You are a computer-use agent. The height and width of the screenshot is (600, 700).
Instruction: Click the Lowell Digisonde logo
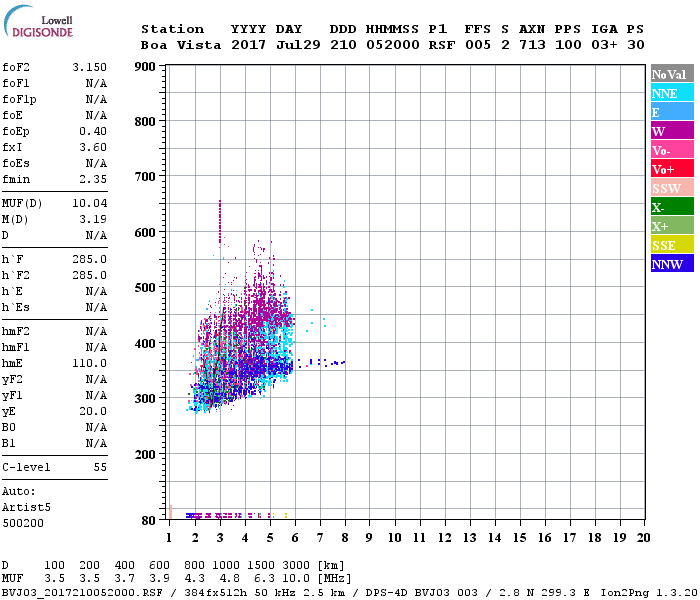pyautogui.click(x=38, y=21)
